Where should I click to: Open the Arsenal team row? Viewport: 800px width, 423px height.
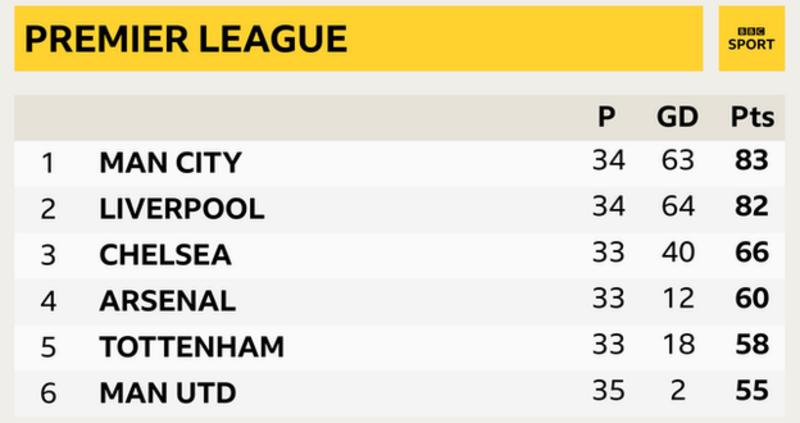399,301
